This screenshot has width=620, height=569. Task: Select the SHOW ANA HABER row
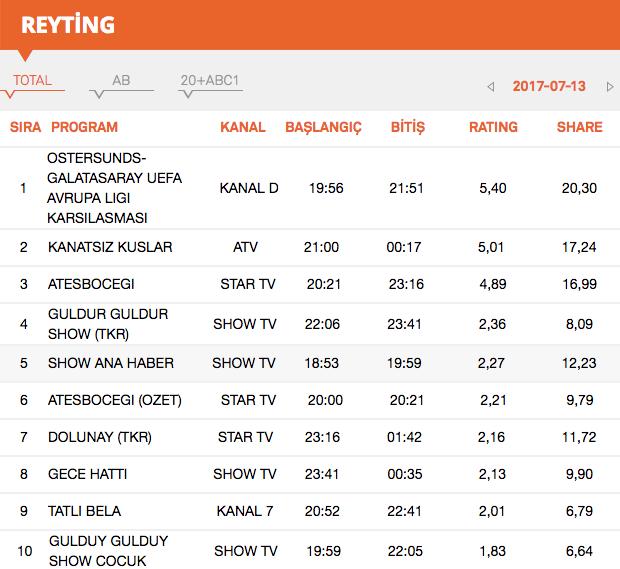coord(310,363)
